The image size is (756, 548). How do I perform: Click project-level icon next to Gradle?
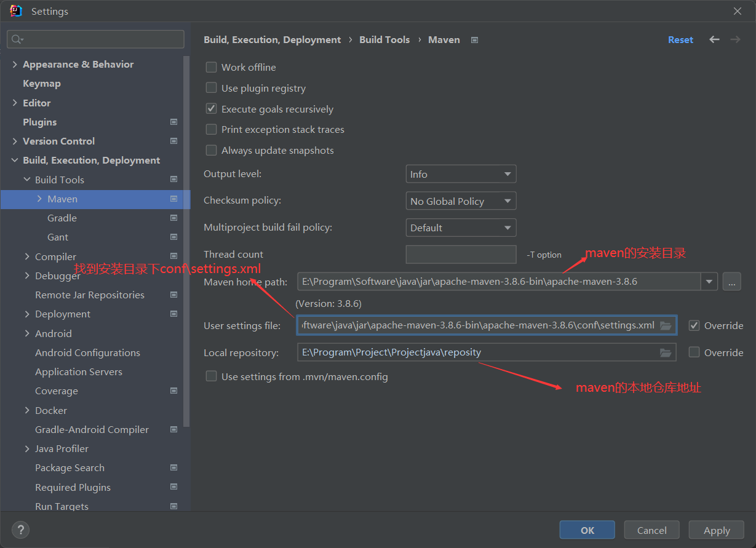click(173, 218)
